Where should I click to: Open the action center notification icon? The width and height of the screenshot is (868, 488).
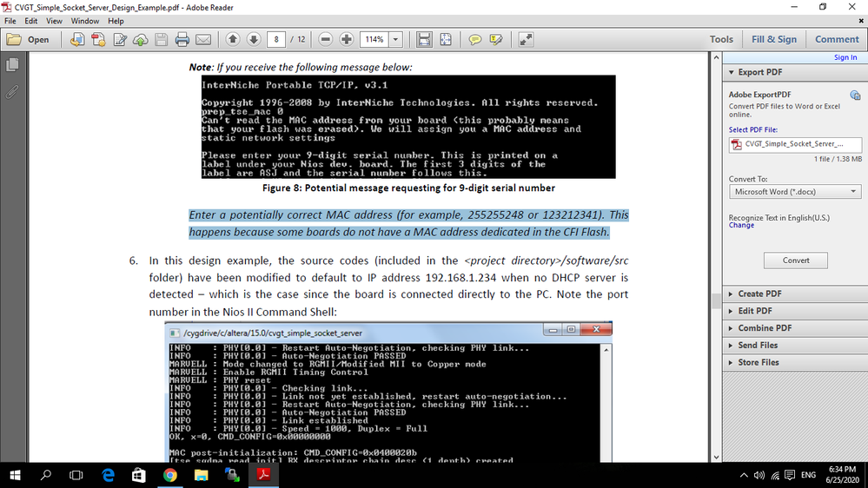click(x=790, y=475)
